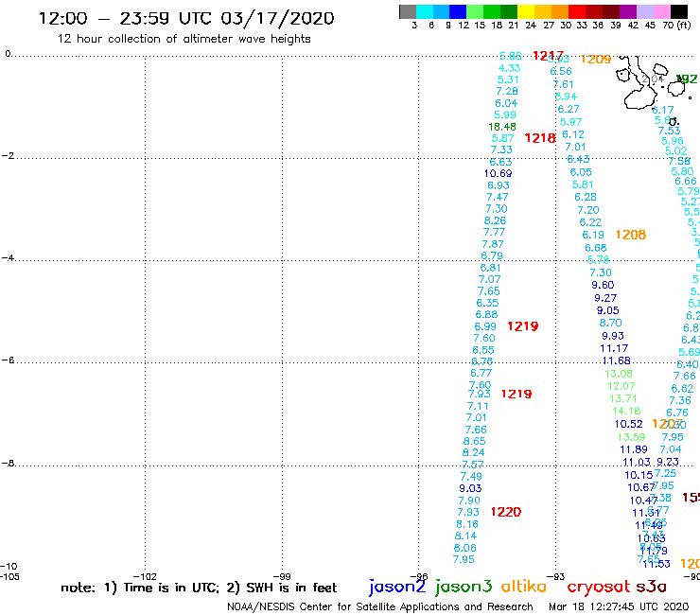
Task: Click the 8.70 wave height value
Action: [x=610, y=323]
